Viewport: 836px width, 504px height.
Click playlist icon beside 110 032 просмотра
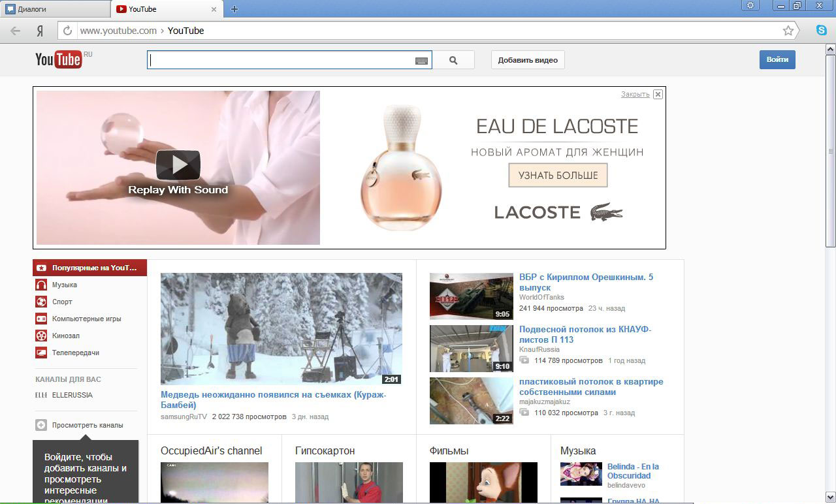[524, 412]
